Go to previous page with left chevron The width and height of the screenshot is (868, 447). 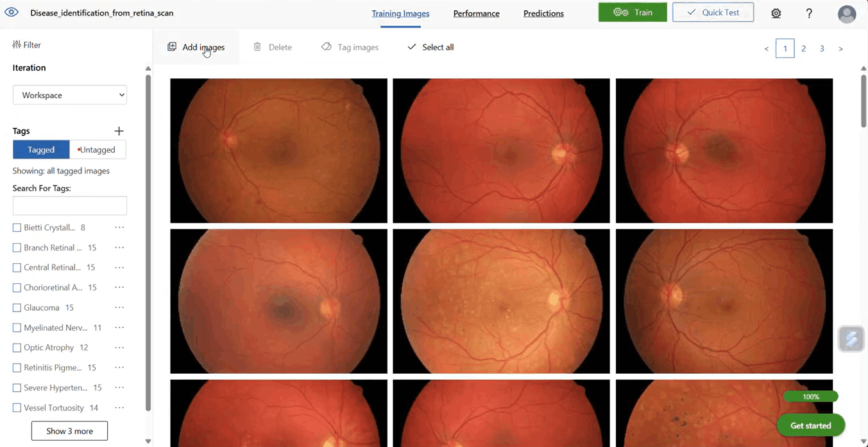pyautogui.click(x=766, y=49)
